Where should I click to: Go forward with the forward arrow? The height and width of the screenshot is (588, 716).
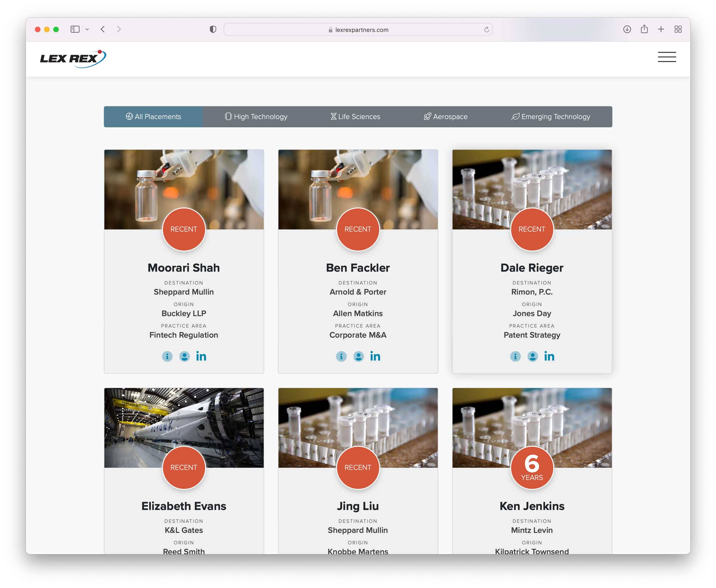click(x=119, y=30)
